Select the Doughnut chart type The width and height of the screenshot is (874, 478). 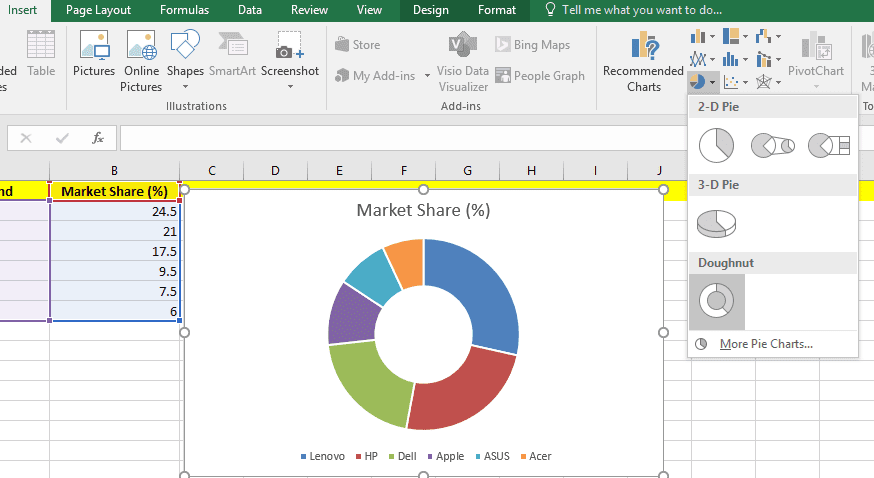coord(716,301)
